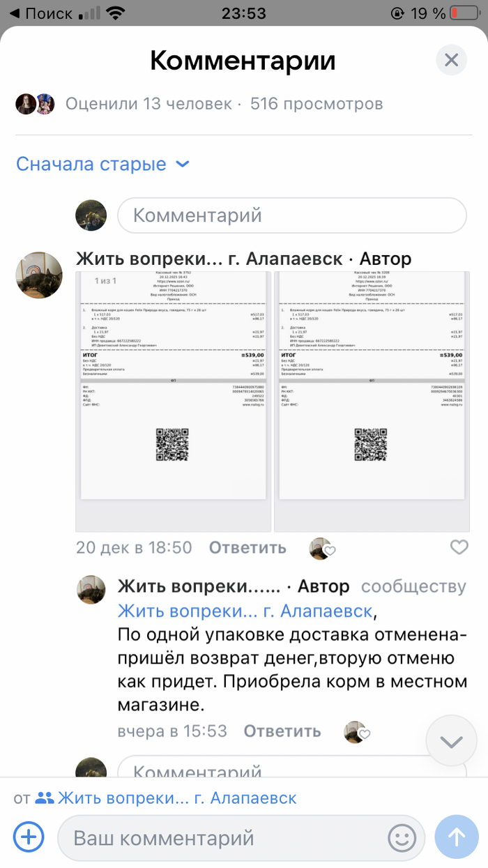The height and width of the screenshot is (868, 488).
Task: Tap Ответить under the вчера reply
Action: (282, 731)
